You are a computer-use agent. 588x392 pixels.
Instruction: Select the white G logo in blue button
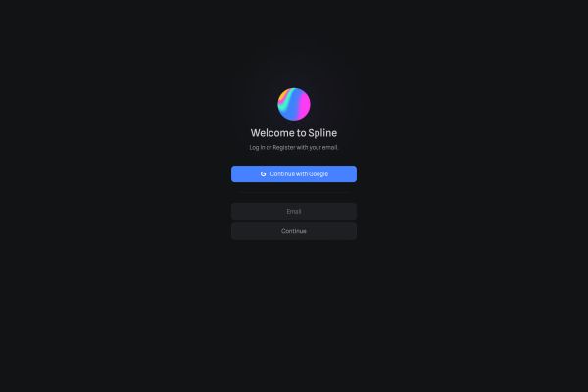(263, 174)
